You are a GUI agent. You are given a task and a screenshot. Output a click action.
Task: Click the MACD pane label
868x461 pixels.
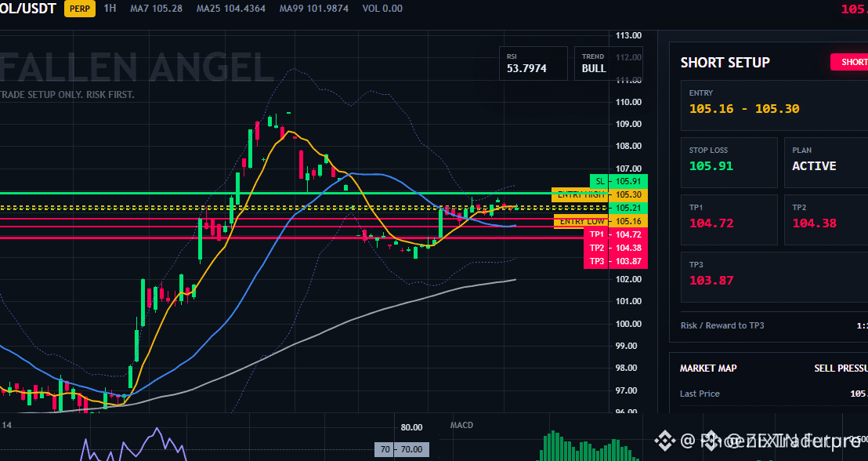point(461,425)
